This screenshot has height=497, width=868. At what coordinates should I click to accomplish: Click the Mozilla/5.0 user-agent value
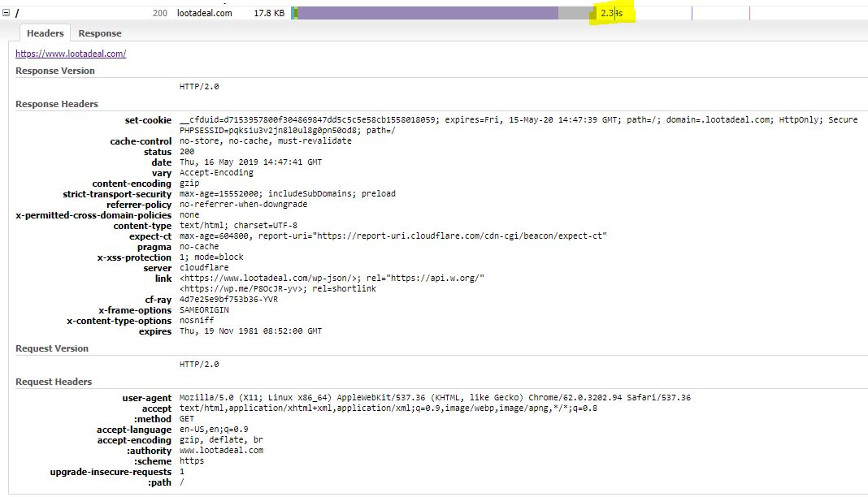tap(435, 397)
